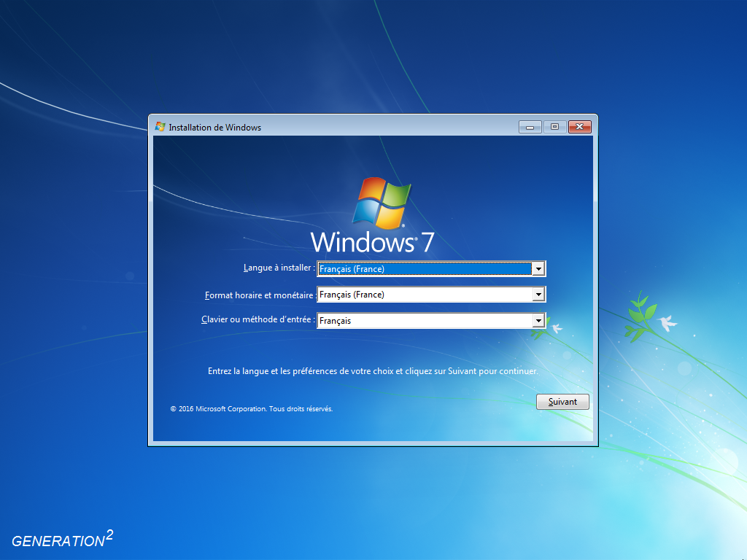Click the Clavier ou méthode d'entrée label

pos(258,319)
